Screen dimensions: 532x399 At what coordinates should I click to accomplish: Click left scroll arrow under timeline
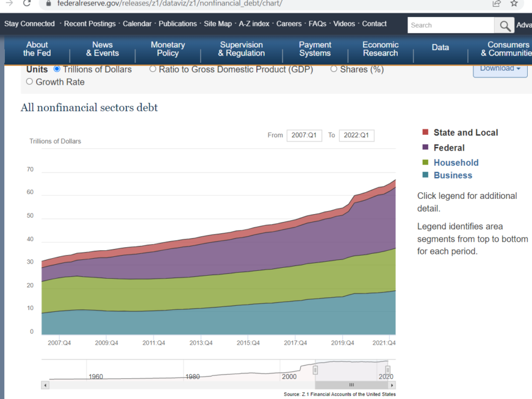point(45,385)
